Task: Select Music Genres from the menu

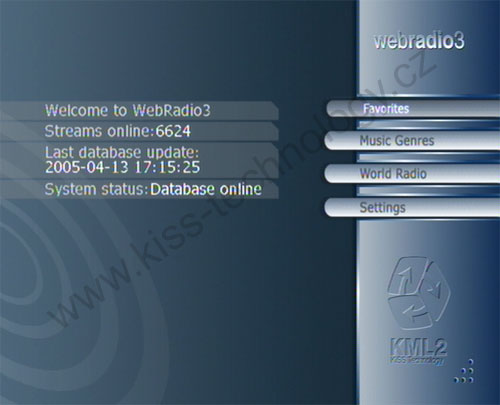Action: (x=412, y=140)
